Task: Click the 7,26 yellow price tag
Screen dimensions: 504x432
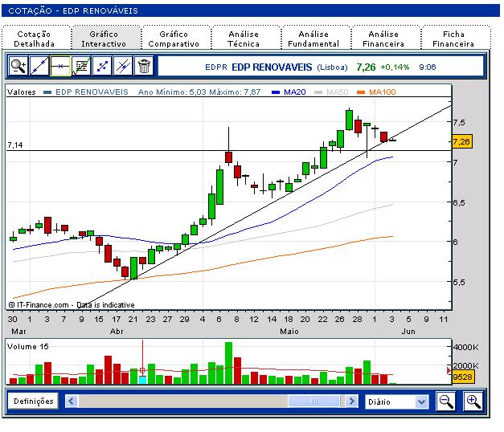Action: pos(462,141)
